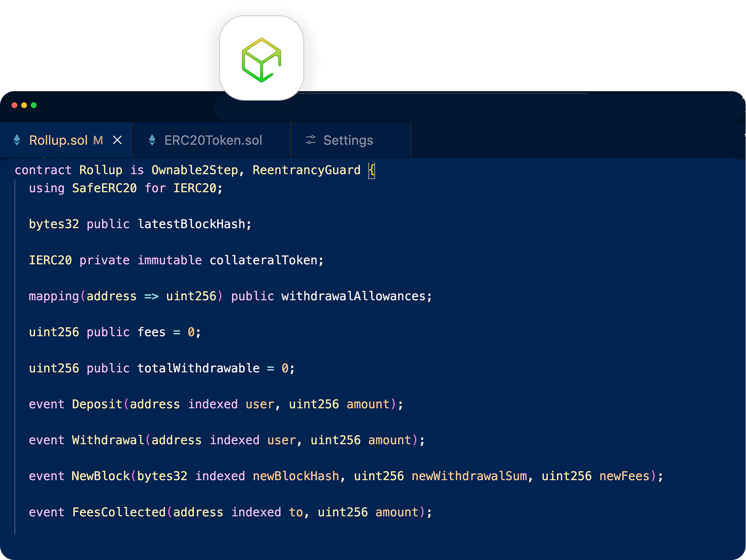Select the contract name 'Rollup' in code
This screenshot has height=560, width=746.
pos(101,170)
